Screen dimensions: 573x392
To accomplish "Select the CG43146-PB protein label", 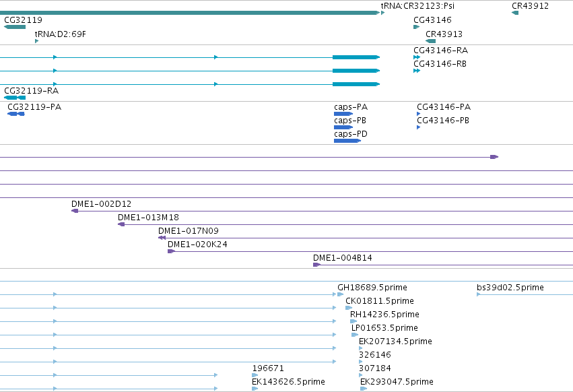I will 443,121.
